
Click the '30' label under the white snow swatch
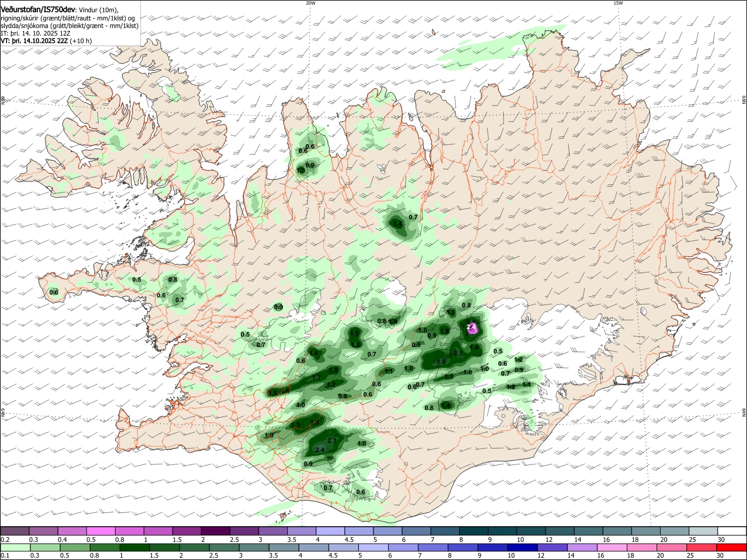tap(721, 540)
